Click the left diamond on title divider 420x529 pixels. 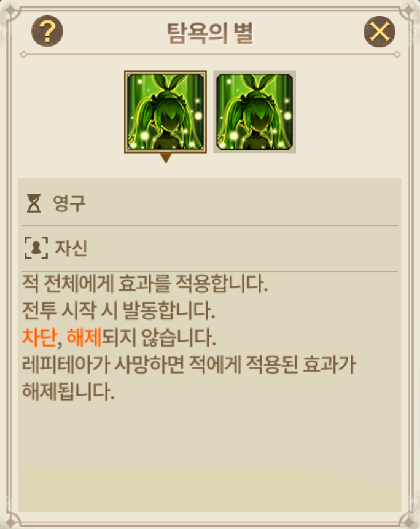[x=23, y=54]
